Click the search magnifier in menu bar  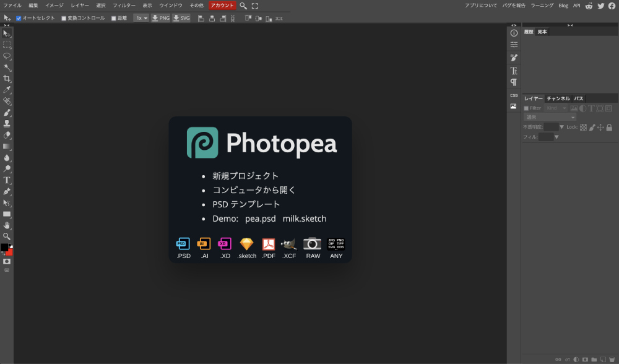(x=243, y=6)
